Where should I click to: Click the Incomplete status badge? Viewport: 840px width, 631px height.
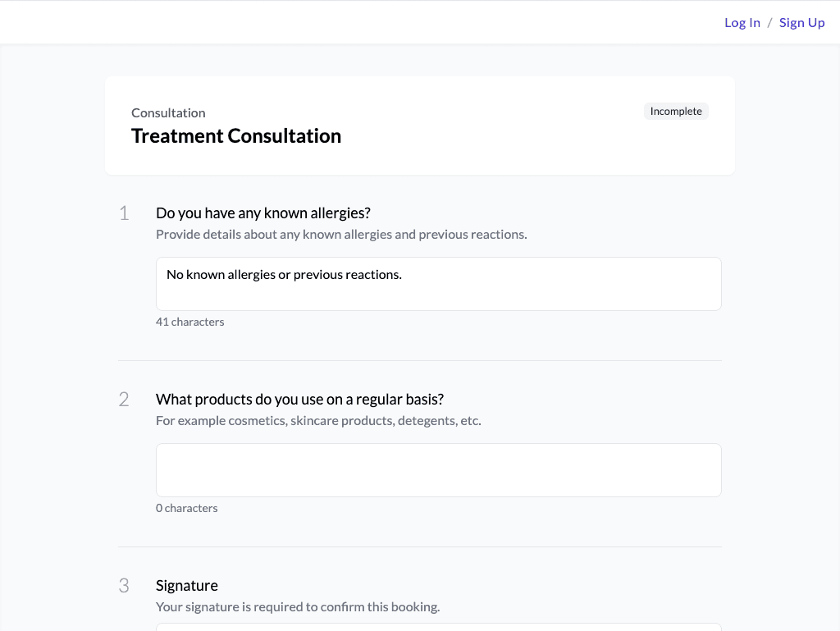(x=676, y=112)
